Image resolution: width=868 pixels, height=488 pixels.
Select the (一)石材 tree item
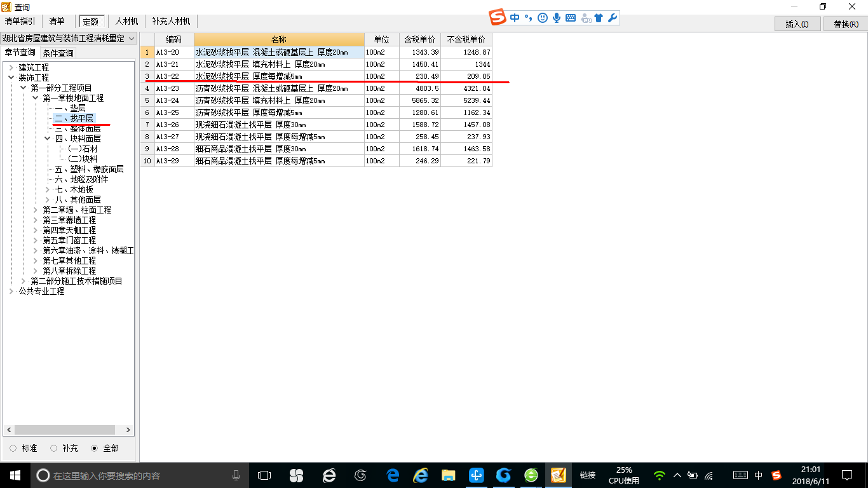(x=83, y=149)
